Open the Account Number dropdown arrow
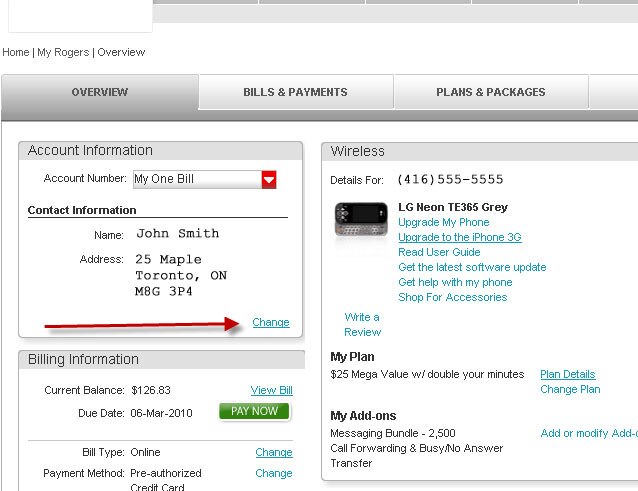Viewport: 638px width, 491px height. tap(268, 180)
